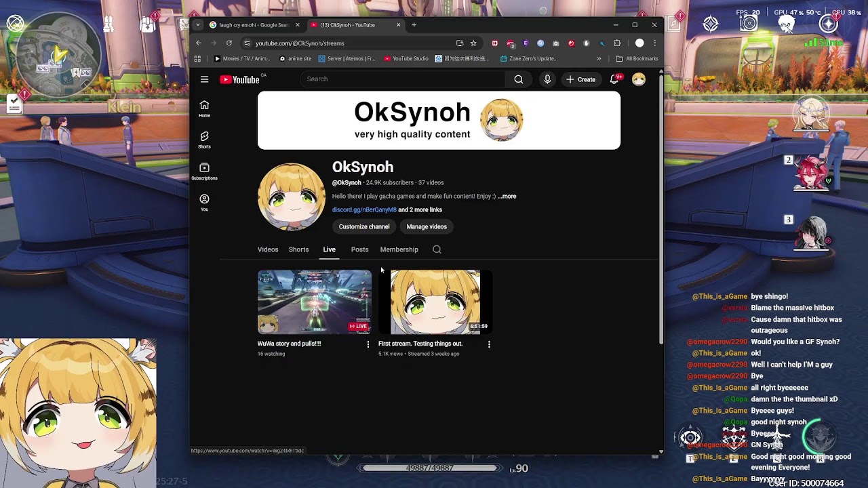Image resolution: width=868 pixels, height=488 pixels.
Task: Click the OkSynoh channel profile picture
Action: click(292, 197)
